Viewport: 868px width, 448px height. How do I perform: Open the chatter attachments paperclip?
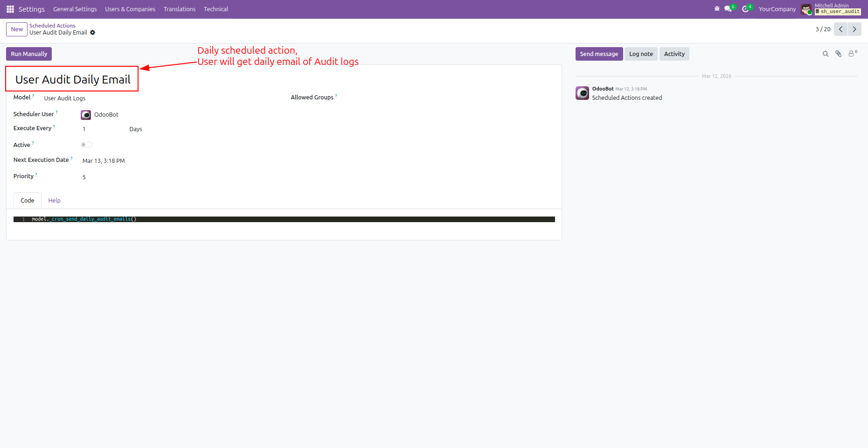coord(838,54)
